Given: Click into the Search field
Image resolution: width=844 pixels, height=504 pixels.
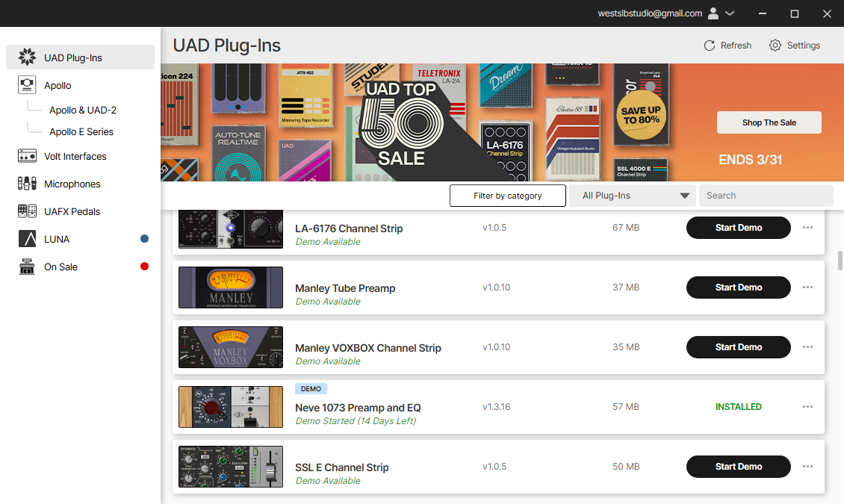Looking at the screenshot, I should (x=766, y=196).
